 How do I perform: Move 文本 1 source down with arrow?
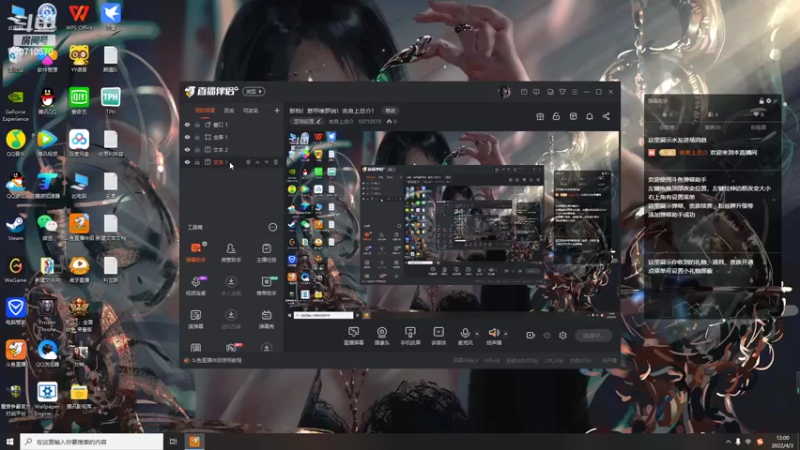[267, 162]
